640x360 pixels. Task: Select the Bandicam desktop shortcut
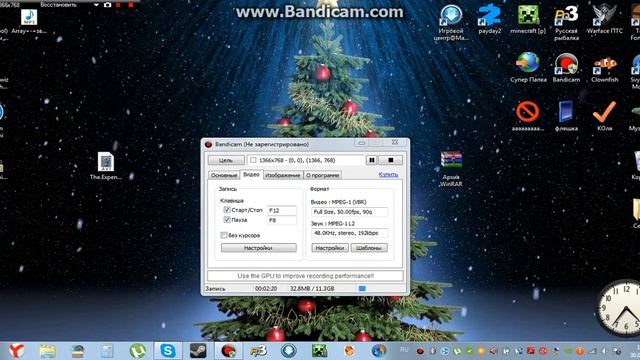[567, 68]
